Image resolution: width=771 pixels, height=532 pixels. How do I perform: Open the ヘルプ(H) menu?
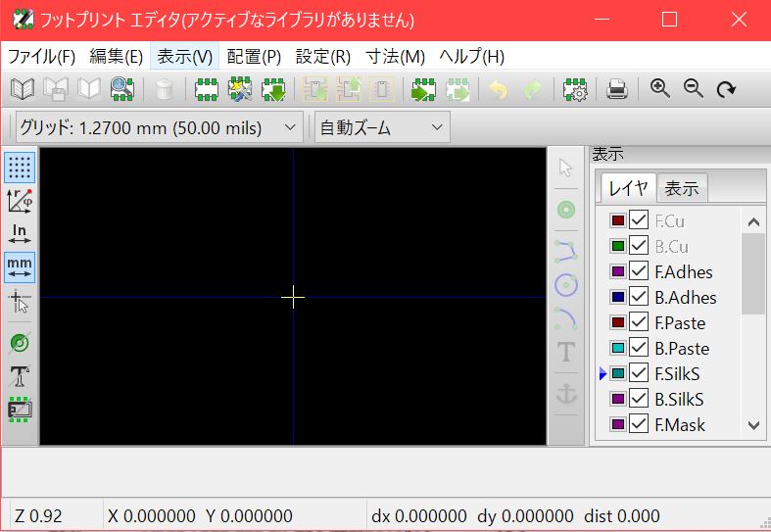coord(471,57)
